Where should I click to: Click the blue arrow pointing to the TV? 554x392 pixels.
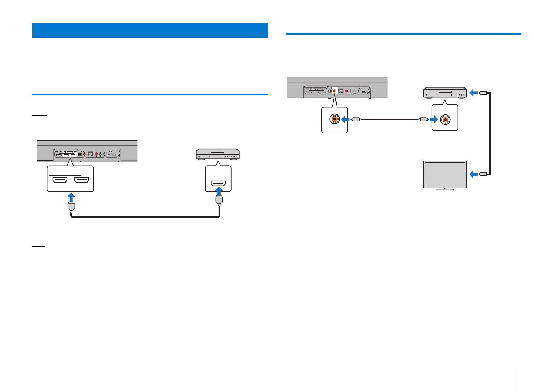pos(474,174)
